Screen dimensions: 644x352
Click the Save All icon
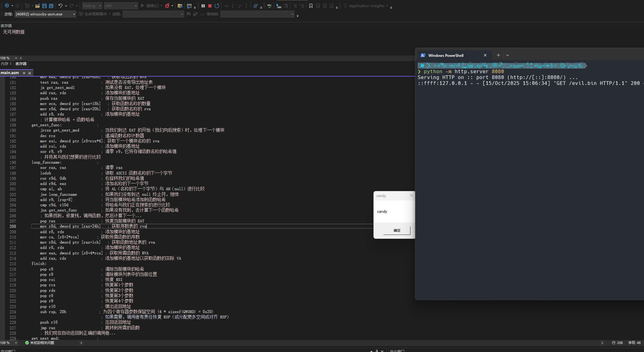(x=51, y=6)
